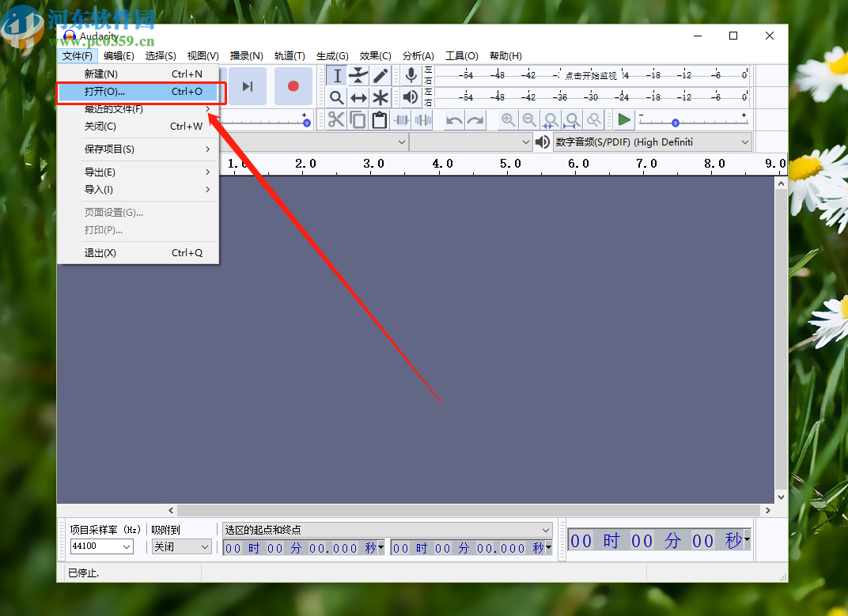This screenshot has width=848, height=616.
Task: Open the 播录(N) menu
Action: 247,55
